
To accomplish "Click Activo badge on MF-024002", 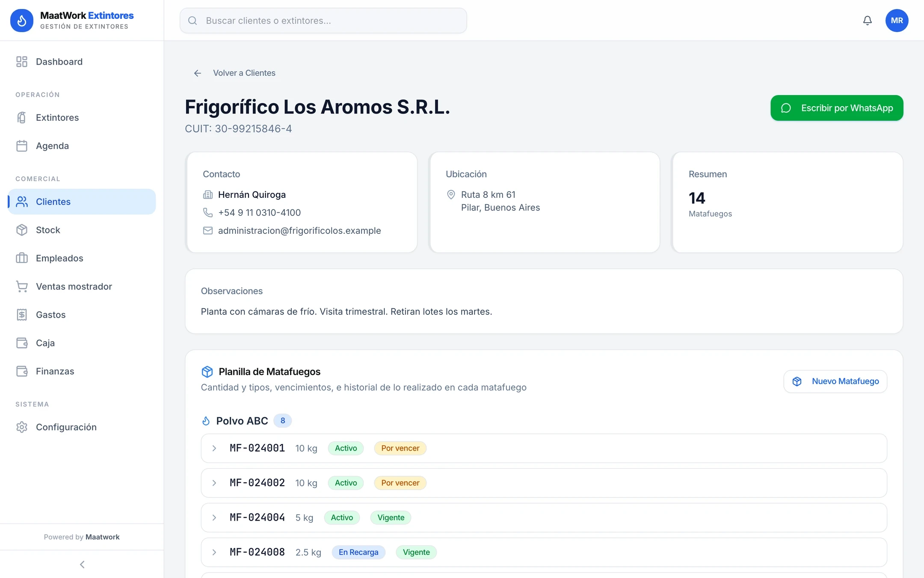I will [x=346, y=483].
